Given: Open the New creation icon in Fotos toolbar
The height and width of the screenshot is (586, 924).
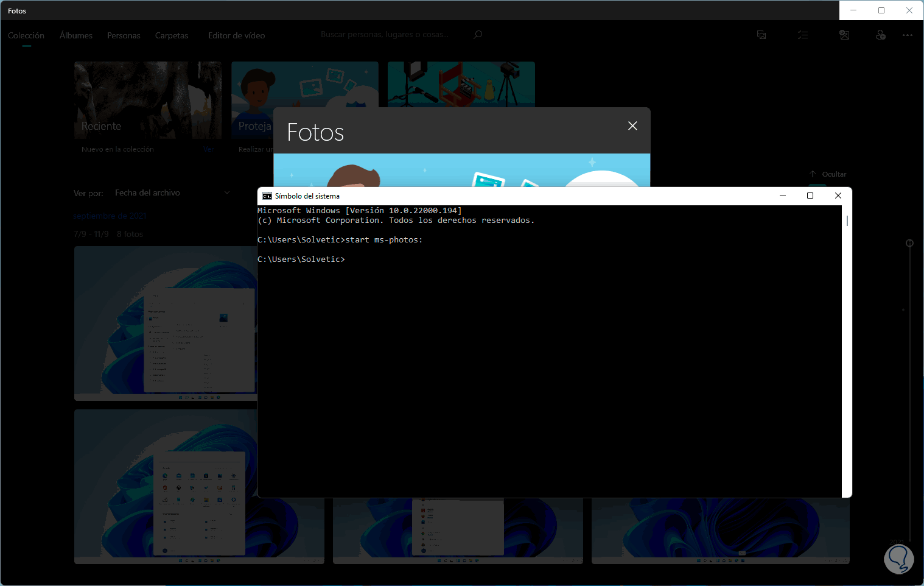Looking at the screenshot, I should point(761,35).
